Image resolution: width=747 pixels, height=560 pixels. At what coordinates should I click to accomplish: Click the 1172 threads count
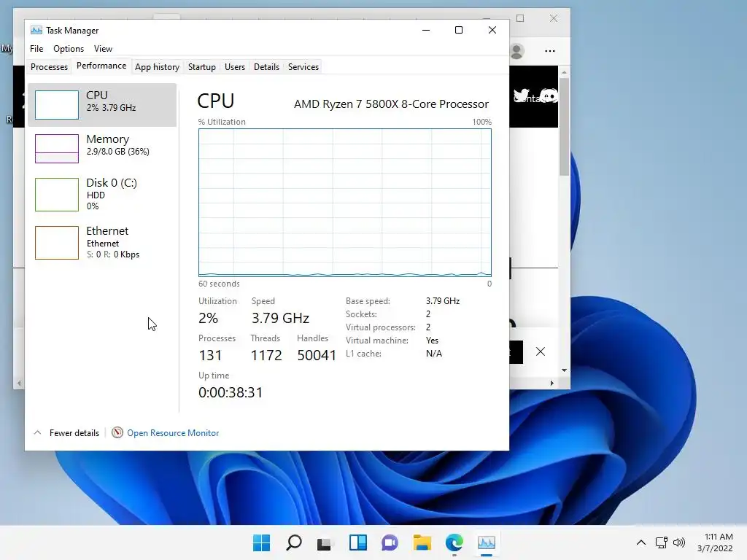point(266,355)
